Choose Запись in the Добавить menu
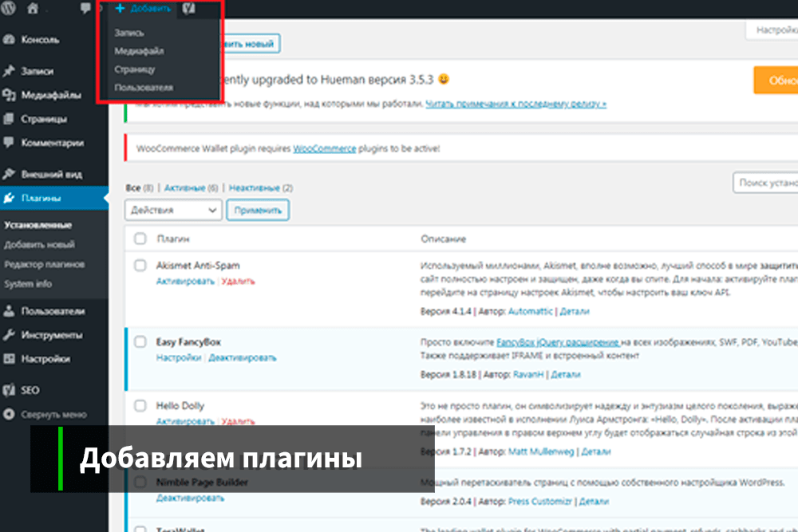798x532 pixels. point(129,33)
